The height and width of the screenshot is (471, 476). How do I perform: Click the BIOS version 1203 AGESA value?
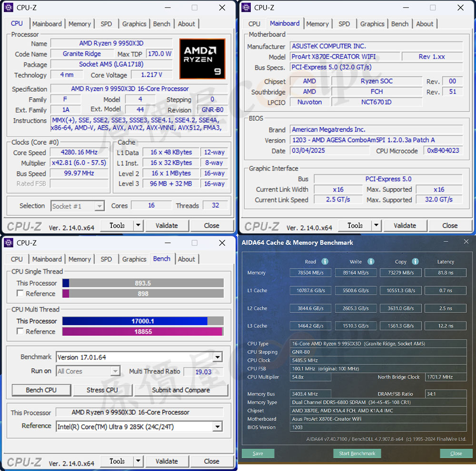376,140
